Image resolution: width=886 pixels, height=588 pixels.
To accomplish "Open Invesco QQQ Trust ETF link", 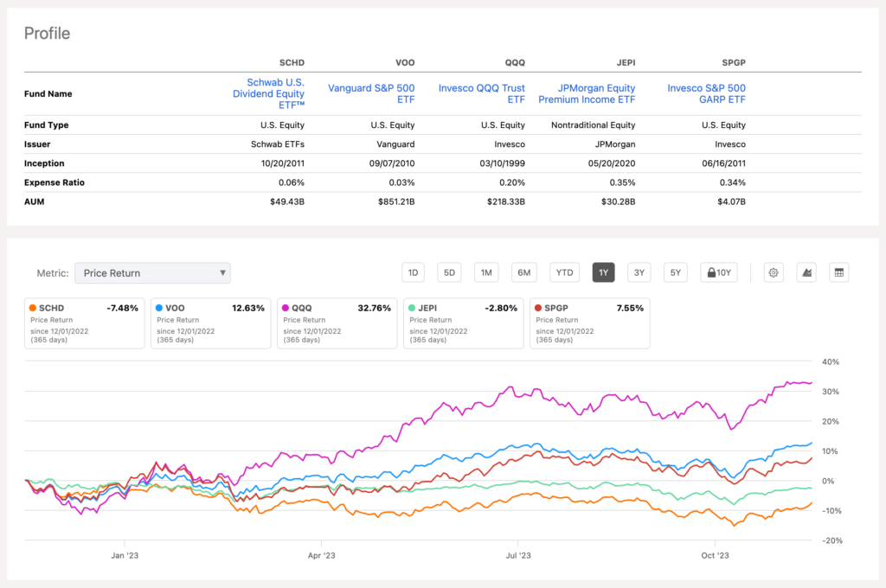I will [481, 93].
